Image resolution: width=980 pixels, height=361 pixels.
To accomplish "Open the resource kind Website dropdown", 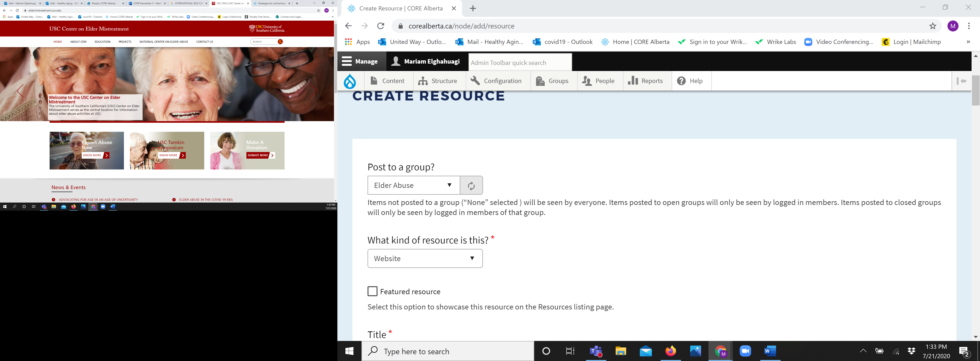I will click(x=425, y=258).
